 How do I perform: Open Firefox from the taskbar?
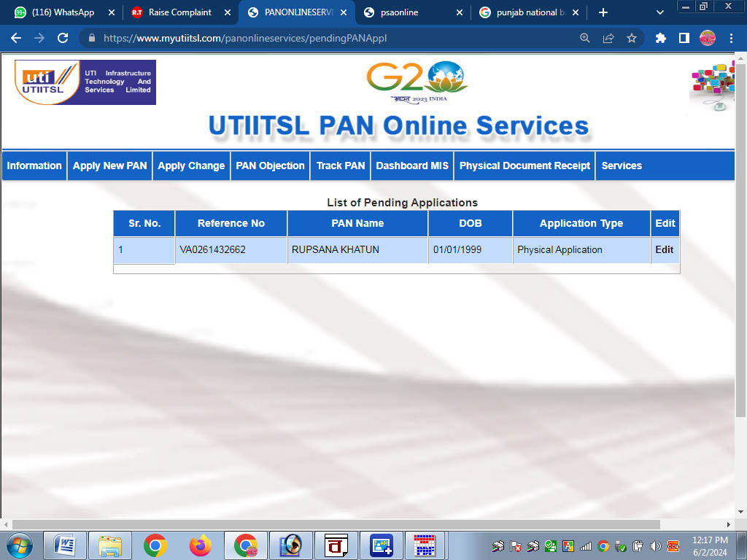(200, 545)
